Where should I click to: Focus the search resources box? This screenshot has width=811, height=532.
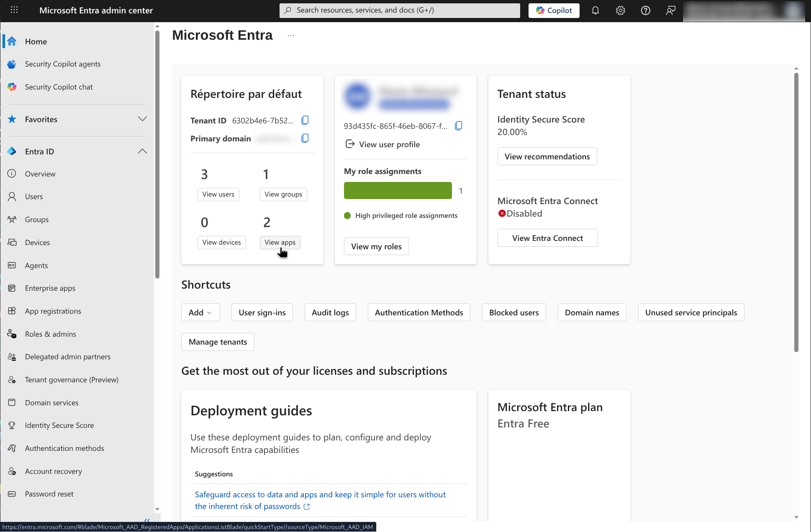400,10
